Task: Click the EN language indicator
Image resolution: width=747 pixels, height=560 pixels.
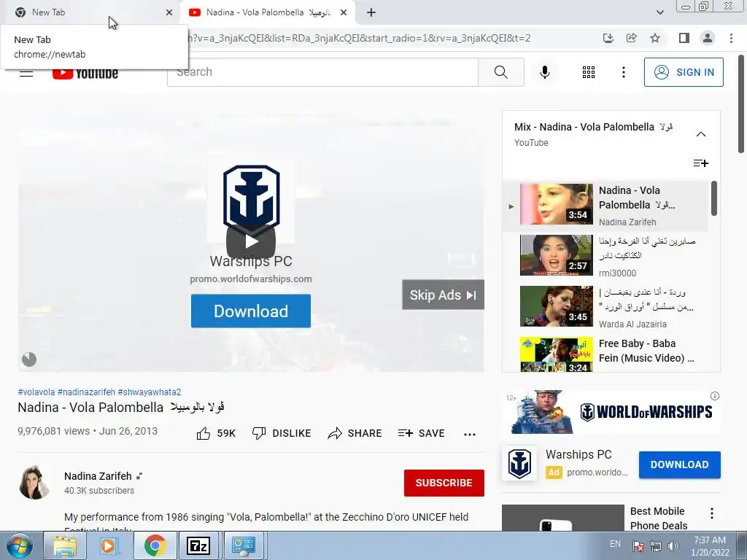Action: pyautogui.click(x=615, y=544)
